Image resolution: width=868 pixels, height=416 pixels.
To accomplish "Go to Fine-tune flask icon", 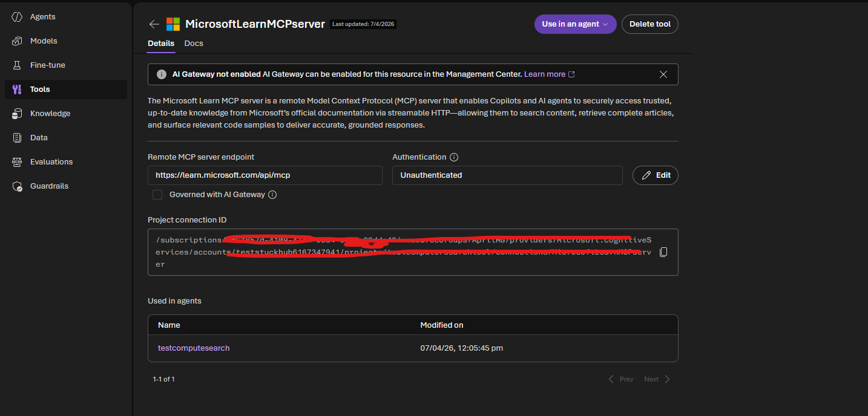I will tap(18, 65).
